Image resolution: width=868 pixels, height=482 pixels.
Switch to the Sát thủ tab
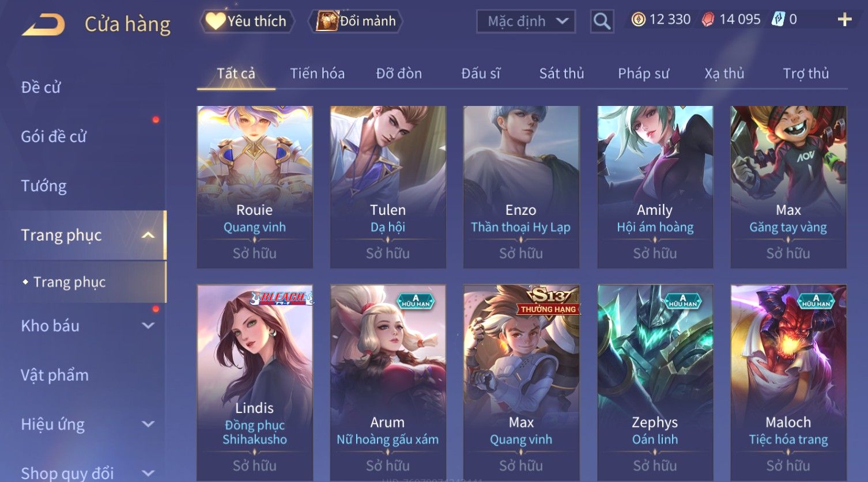561,73
